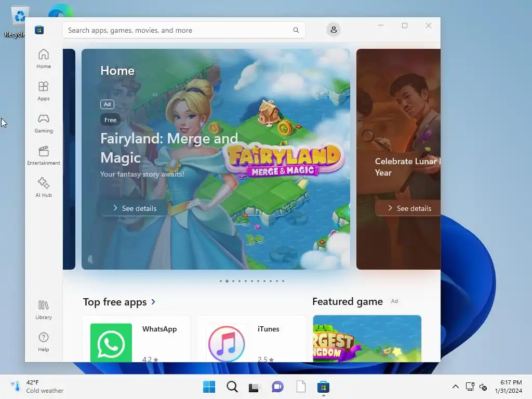Click the Top free apps heading

tap(115, 302)
